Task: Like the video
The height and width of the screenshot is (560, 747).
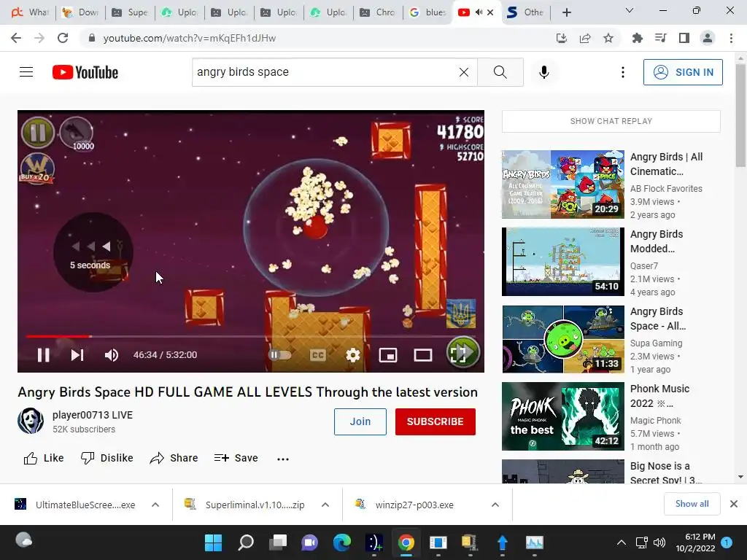Action: (x=43, y=458)
